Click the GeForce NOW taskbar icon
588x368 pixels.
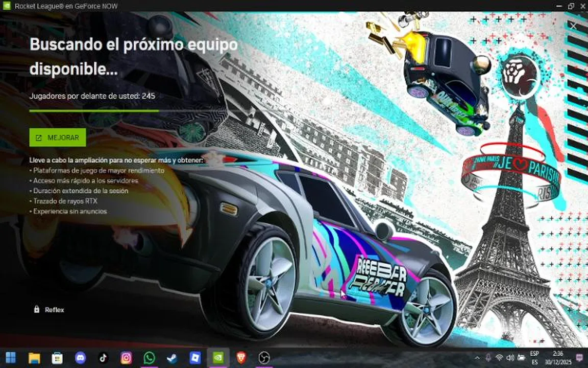(x=218, y=358)
